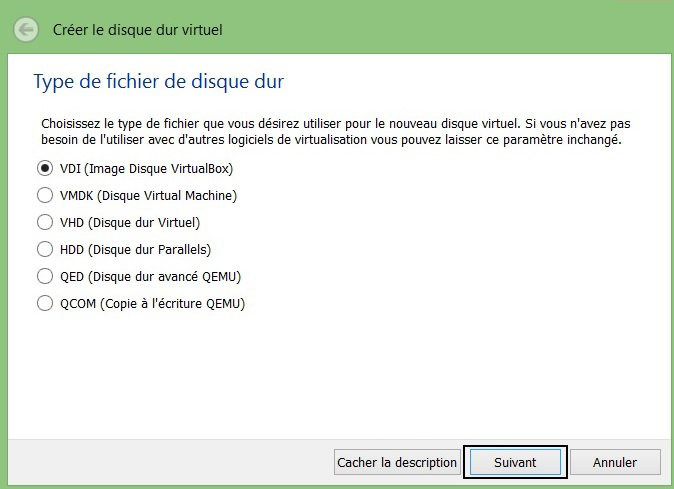Click the 'Type de fichier de disque dur' heading
The image size is (674, 489).
point(165,81)
